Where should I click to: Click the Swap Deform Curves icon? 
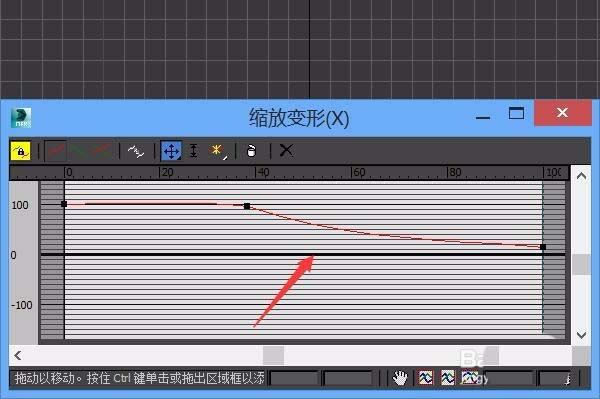136,151
